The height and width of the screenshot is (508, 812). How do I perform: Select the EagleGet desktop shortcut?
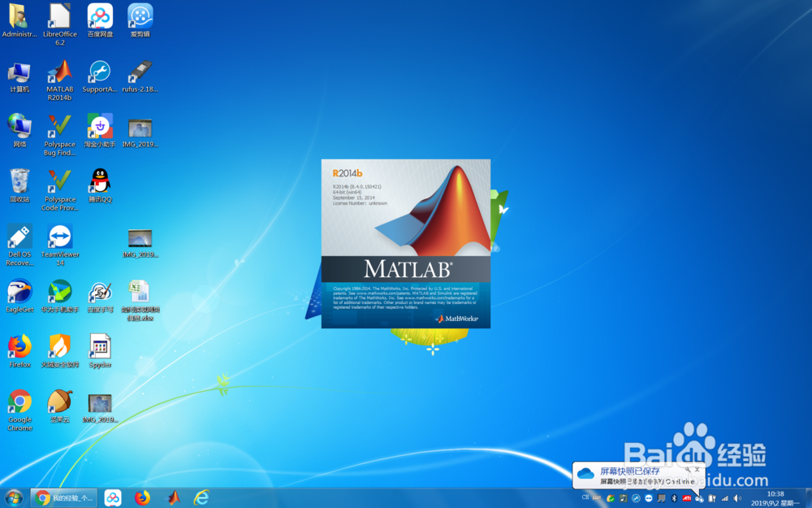(x=19, y=296)
